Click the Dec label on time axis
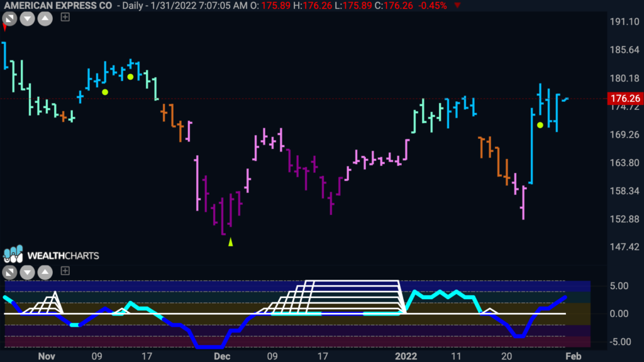644x362 pixels. click(222, 356)
